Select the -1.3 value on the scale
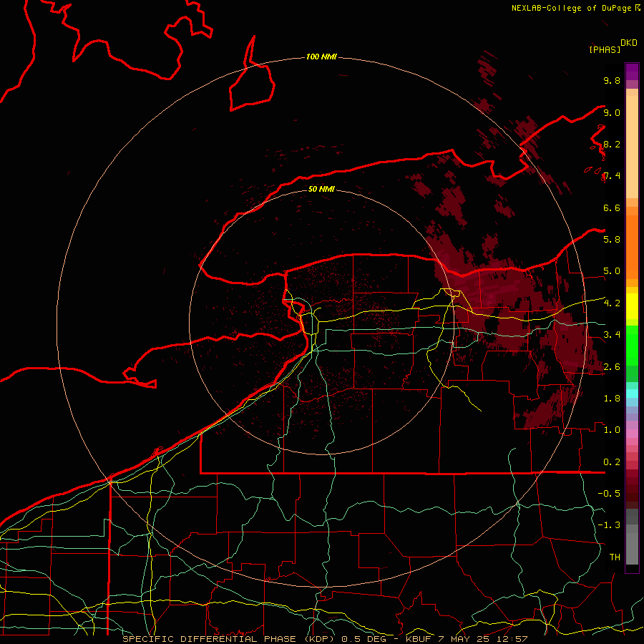Screen dimensions: 644x644 609,525
